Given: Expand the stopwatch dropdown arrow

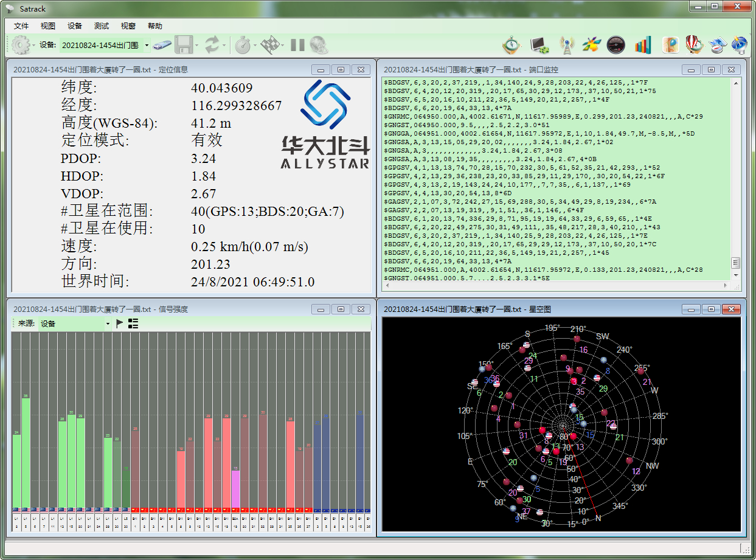Looking at the screenshot, I should [x=255, y=45].
